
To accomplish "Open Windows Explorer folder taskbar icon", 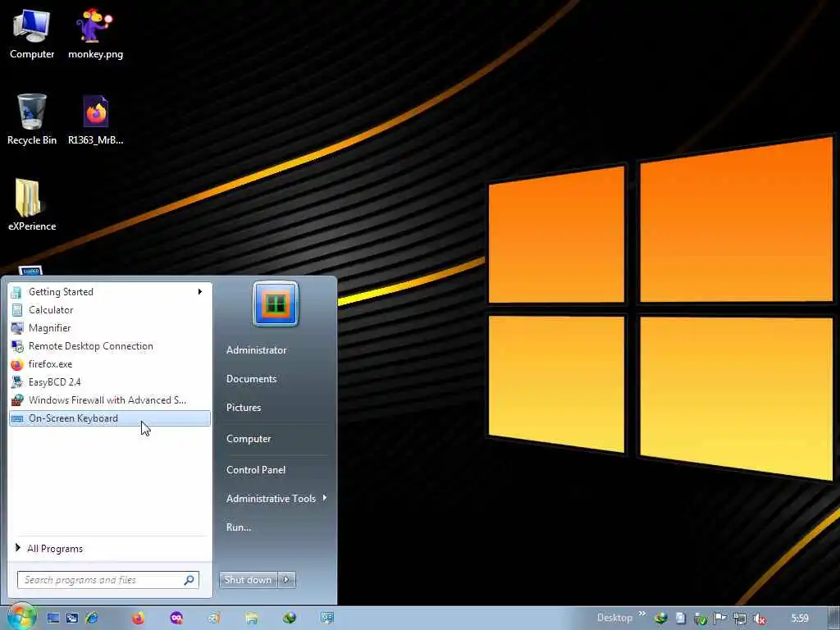I will click(x=252, y=619).
